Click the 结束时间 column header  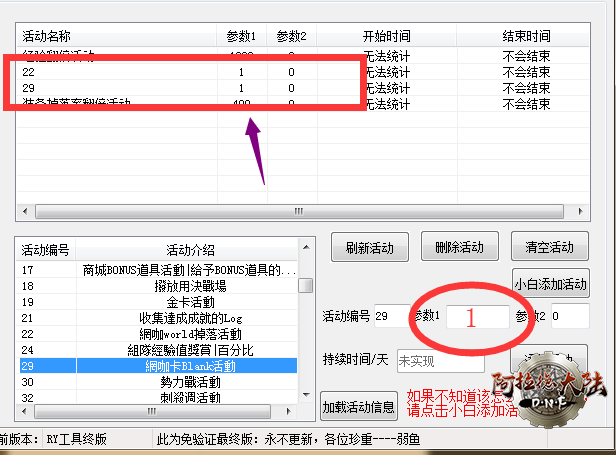pyautogui.click(x=528, y=36)
